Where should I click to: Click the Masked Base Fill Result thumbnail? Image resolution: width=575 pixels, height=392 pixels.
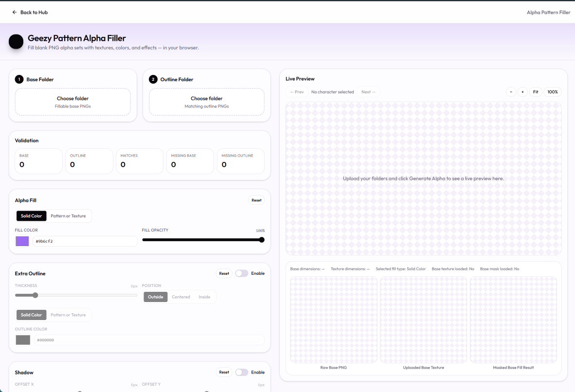coord(513,320)
